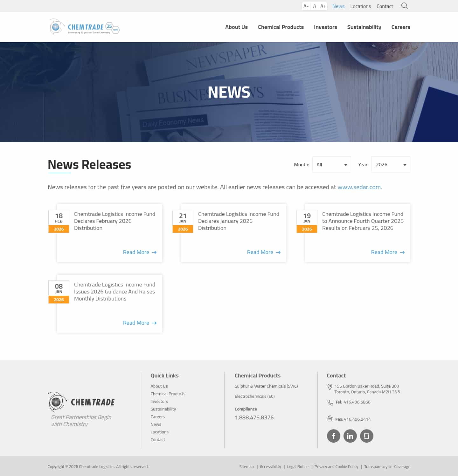Select Sustainability in the main navigation
The image size is (458, 476).
click(x=364, y=27)
